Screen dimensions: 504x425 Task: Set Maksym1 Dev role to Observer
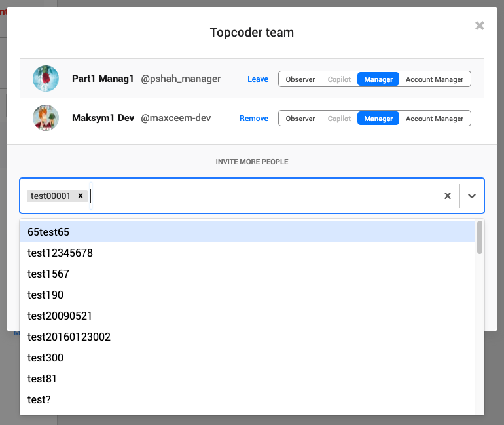pos(300,119)
